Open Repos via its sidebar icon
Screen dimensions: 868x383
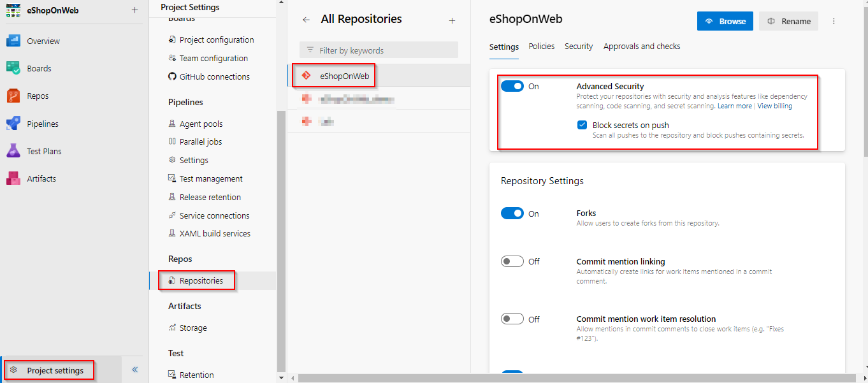[x=13, y=96]
